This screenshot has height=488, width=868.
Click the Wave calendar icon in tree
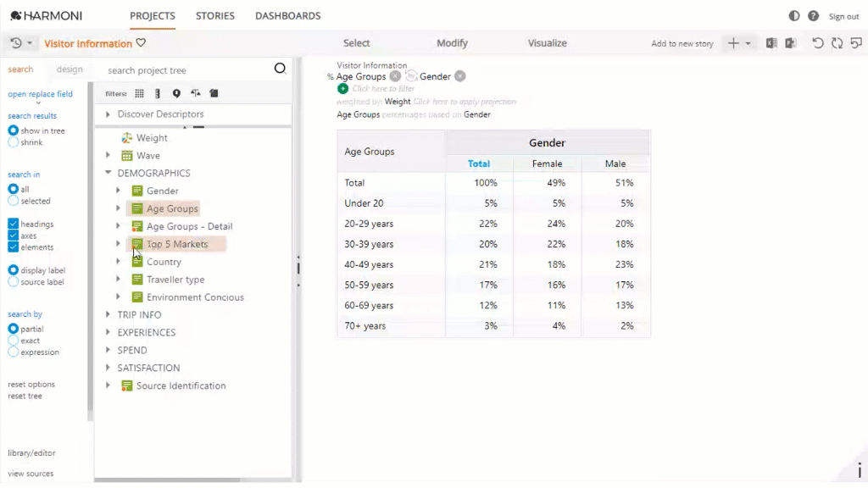coord(127,156)
